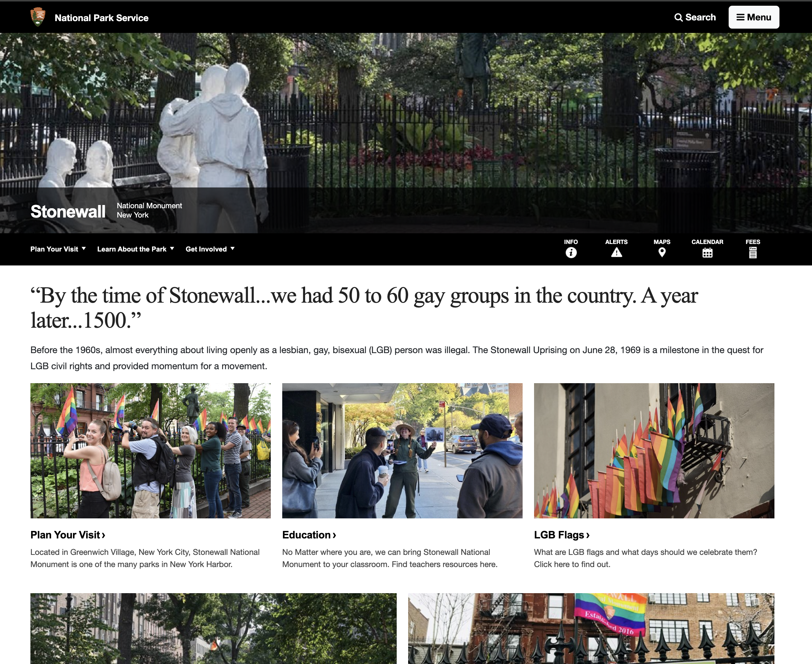Click the visitors posing by fence photo
The width and height of the screenshot is (812, 664).
(x=150, y=450)
